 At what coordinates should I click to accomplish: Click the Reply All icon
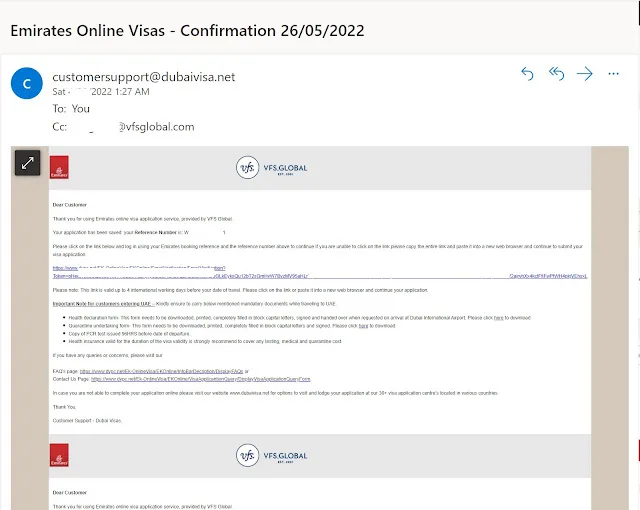(x=556, y=74)
